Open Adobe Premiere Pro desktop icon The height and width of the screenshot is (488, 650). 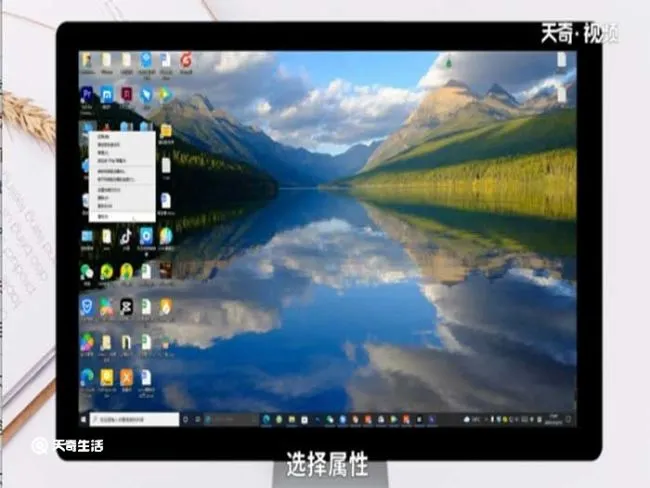(87, 95)
